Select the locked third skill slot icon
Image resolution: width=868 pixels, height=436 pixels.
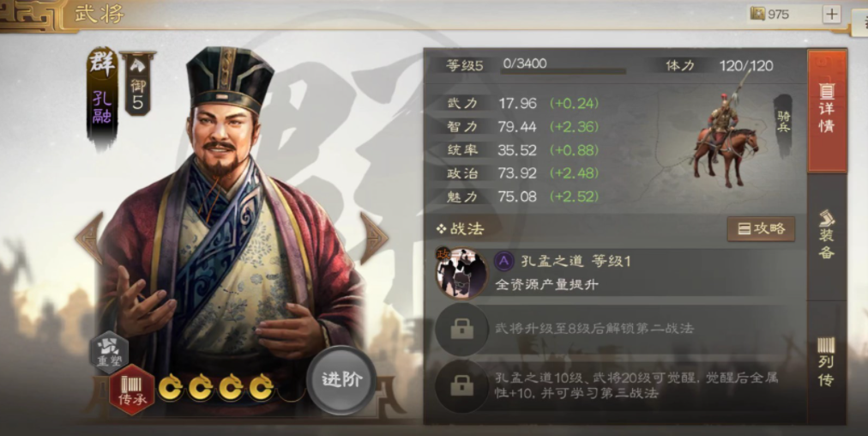coord(461,385)
